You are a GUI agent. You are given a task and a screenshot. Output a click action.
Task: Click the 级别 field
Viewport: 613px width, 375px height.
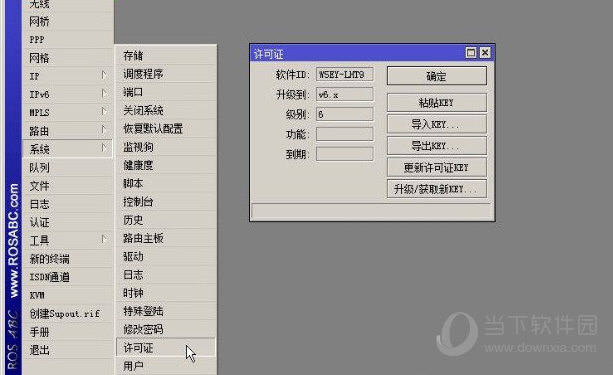[x=344, y=114]
